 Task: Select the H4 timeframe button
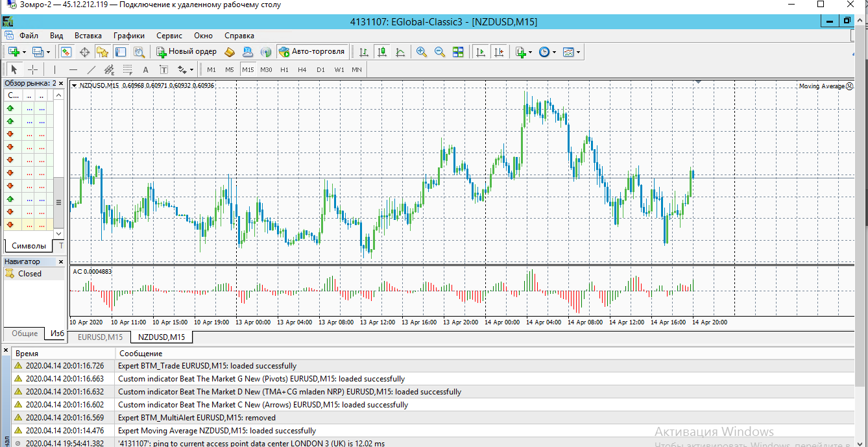pos(302,69)
